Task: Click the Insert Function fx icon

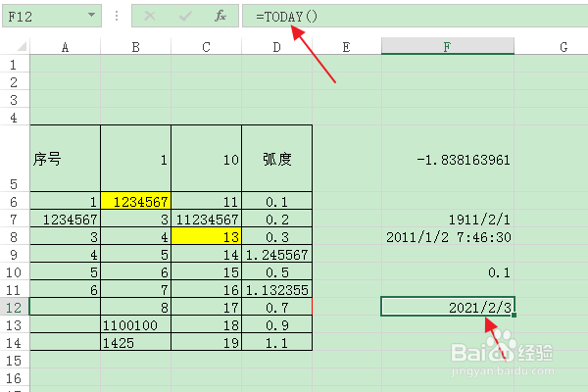Action: pos(220,16)
